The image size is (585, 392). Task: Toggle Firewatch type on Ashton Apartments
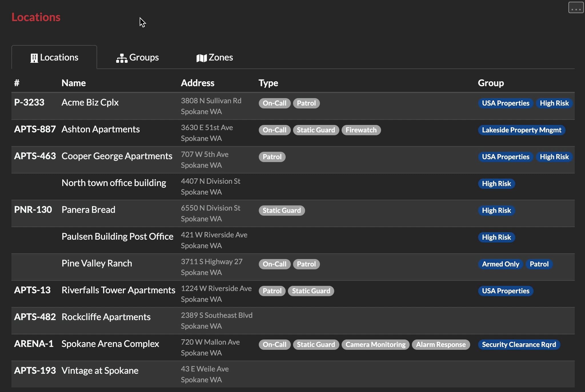coord(361,130)
